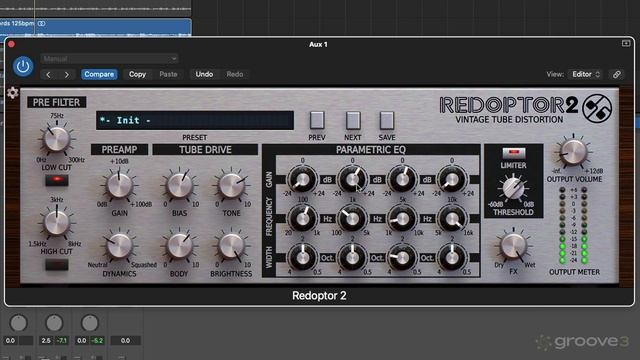Click the third band width knob
640x360 pixels.
(402, 258)
